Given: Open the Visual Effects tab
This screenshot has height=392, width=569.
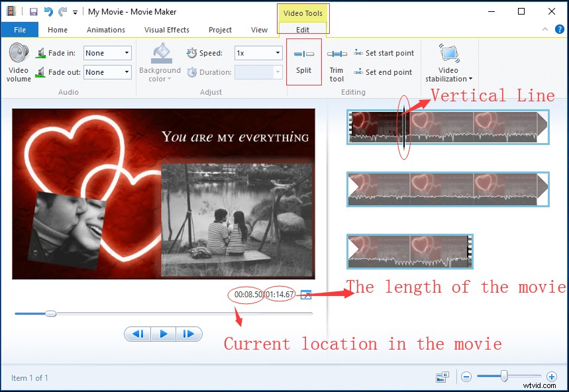Looking at the screenshot, I should [167, 30].
